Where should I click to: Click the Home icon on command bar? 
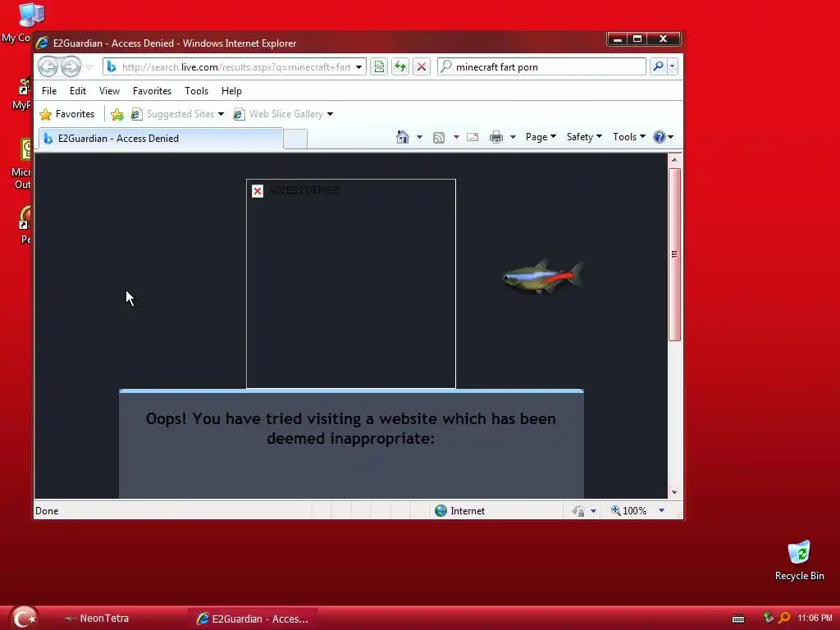click(402, 137)
